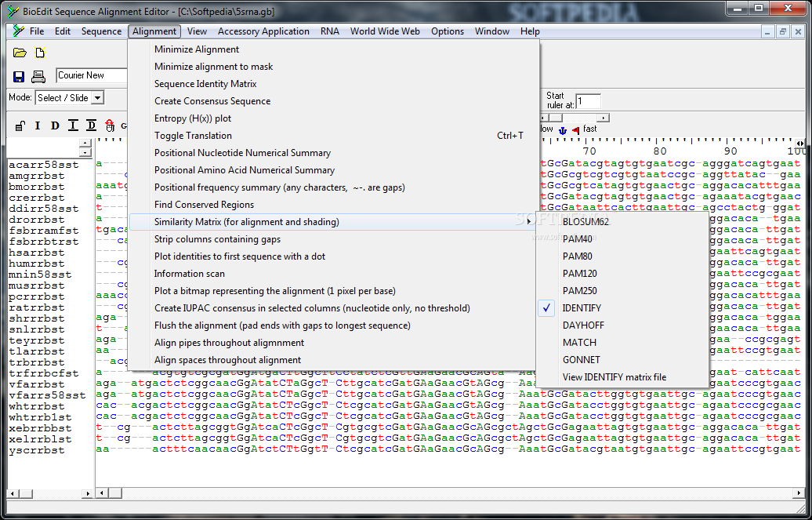Screen dimensions: 812x520
Task: Click the Start ruler at input field
Action: coord(589,101)
